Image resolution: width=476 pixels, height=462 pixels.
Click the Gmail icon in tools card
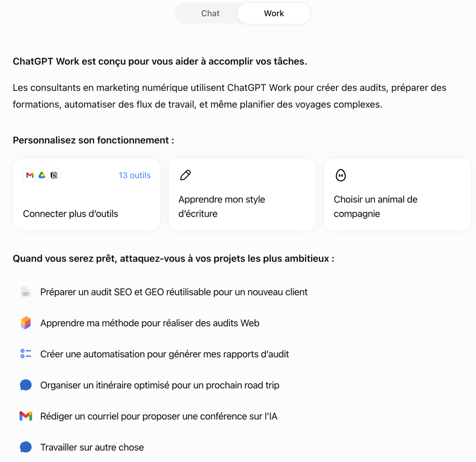[x=30, y=175]
